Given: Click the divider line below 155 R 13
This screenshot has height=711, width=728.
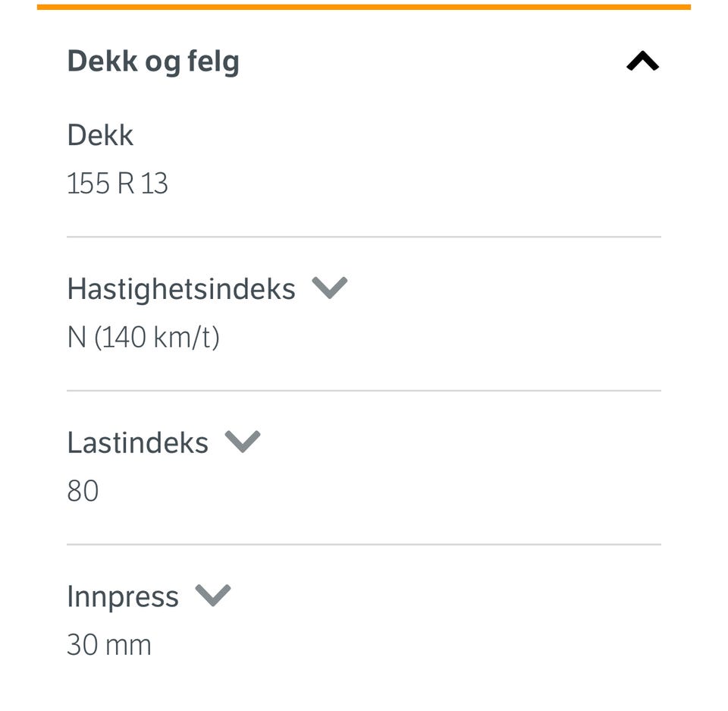Looking at the screenshot, I should pos(364,237).
